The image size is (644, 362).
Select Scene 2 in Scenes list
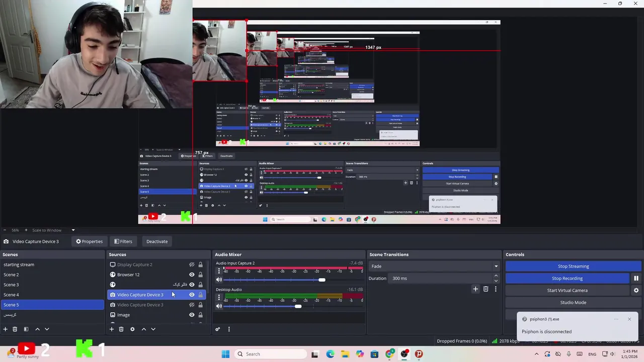[52, 275]
